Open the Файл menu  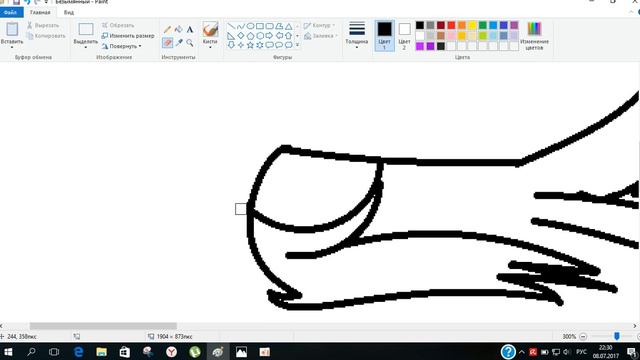11,13
